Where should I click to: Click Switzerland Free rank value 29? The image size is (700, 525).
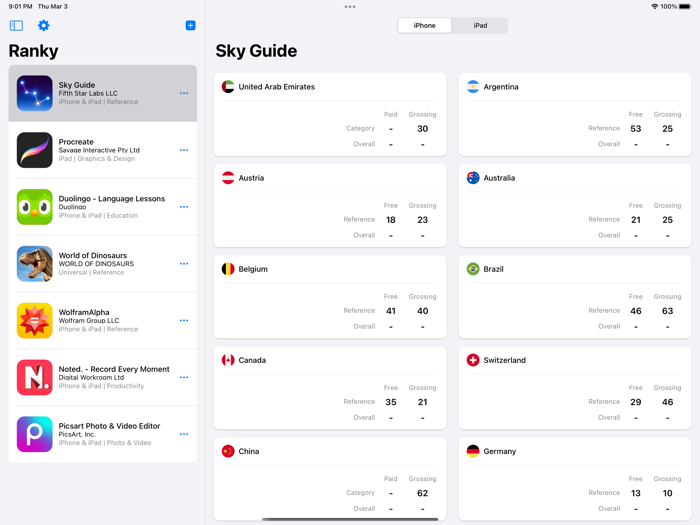click(635, 402)
